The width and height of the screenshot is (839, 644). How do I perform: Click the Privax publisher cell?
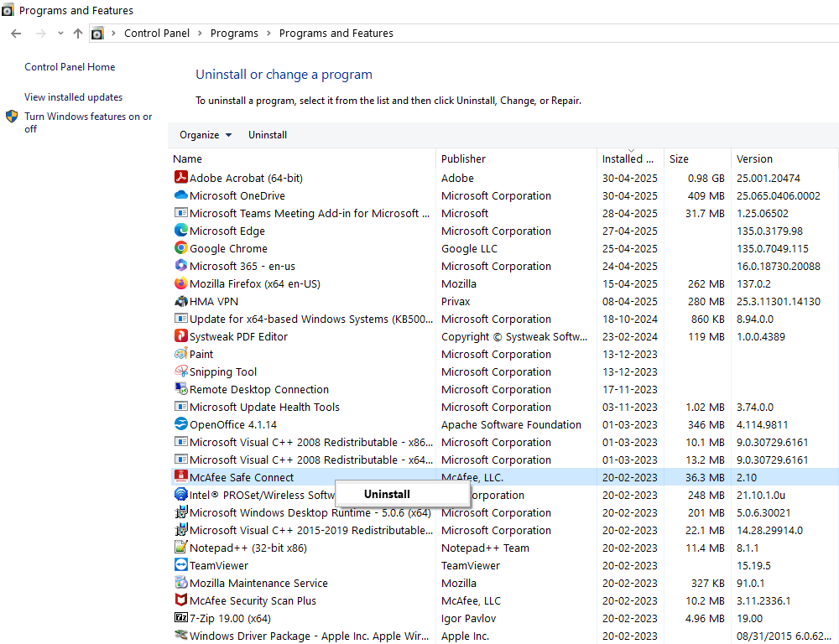coord(456,301)
